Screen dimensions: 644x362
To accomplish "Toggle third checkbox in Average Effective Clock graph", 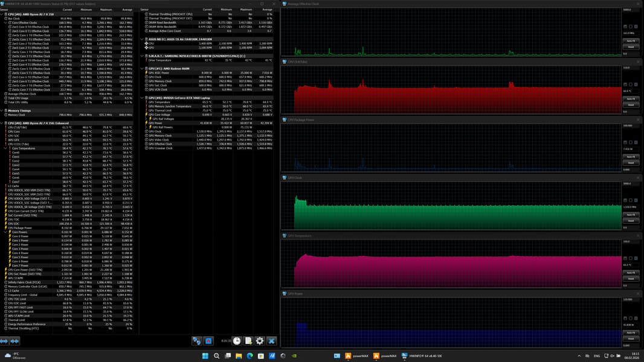I will (636, 27).
